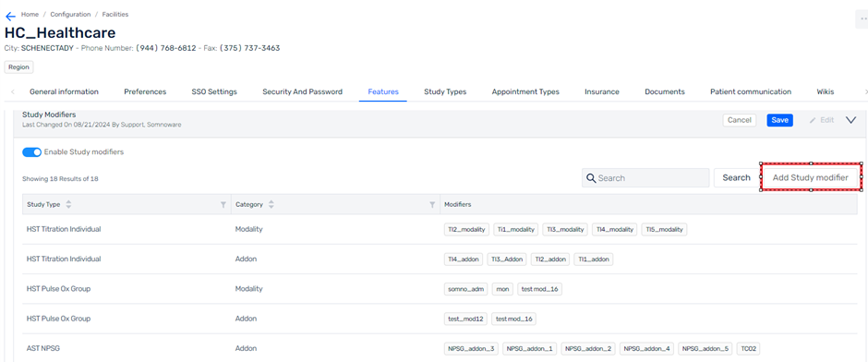This screenshot has width=868, height=362.
Task: Open the General information tab
Action: [x=65, y=91]
